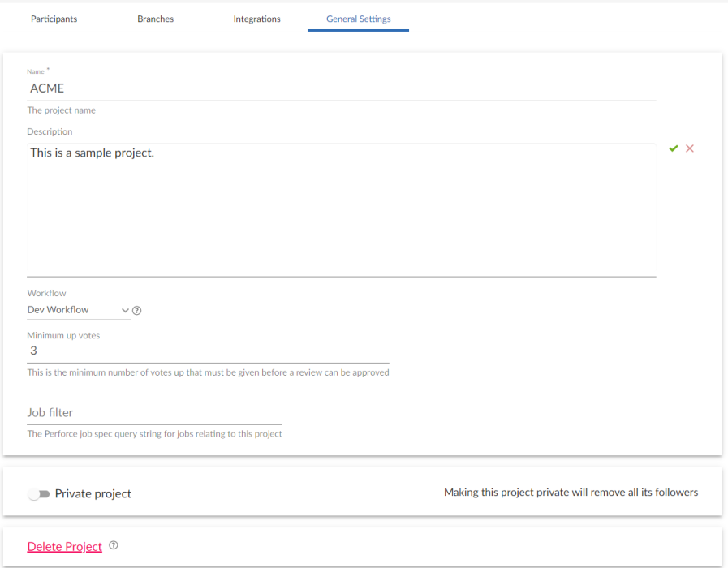Screen dimensions: 728x568
Task: Go to the Integrations tab
Action: tap(256, 18)
